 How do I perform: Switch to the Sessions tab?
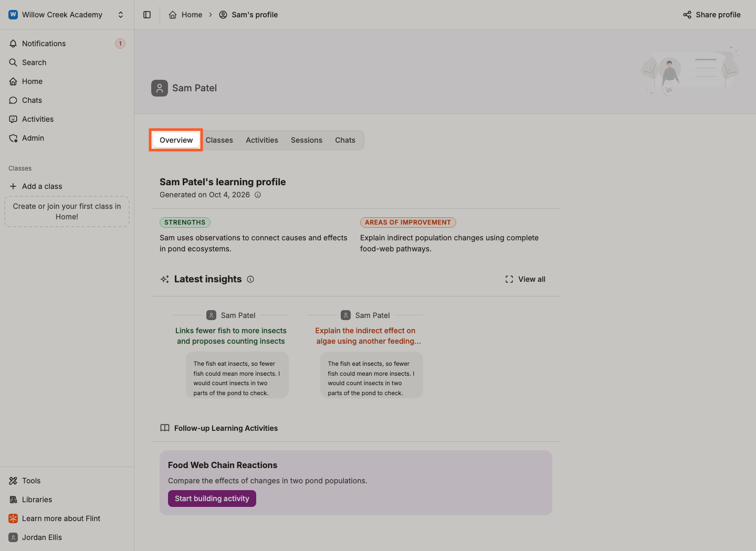tap(307, 140)
